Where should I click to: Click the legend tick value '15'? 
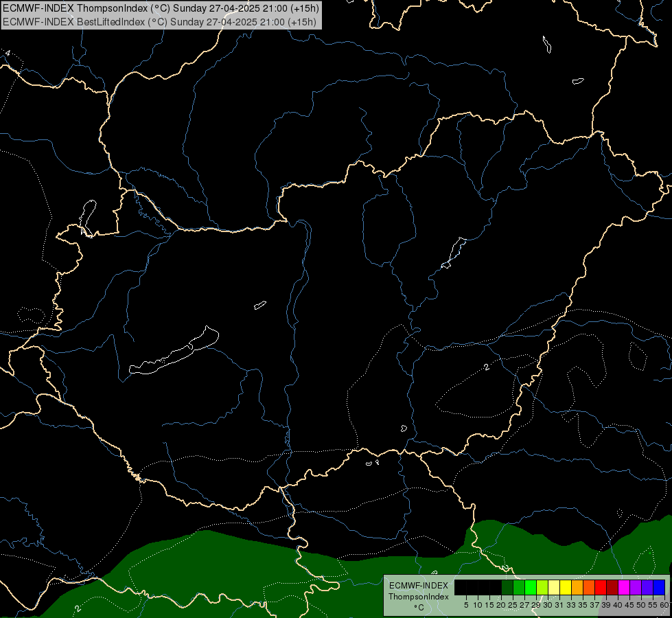coord(489,605)
